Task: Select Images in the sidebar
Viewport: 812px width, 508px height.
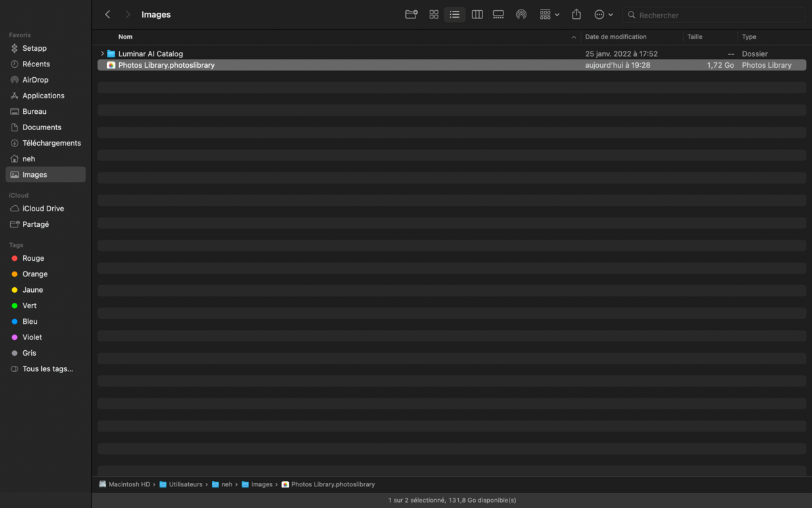Action: tap(45, 175)
